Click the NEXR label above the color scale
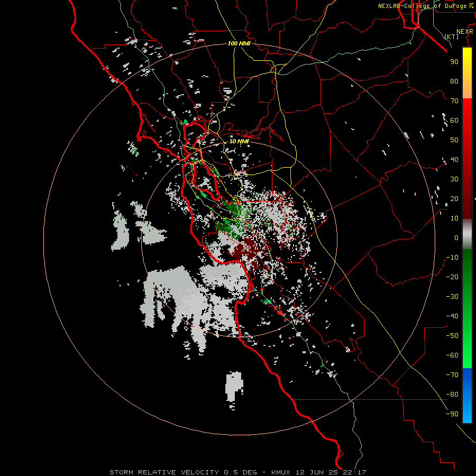The width and height of the screenshot is (476, 476). pyautogui.click(x=465, y=32)
